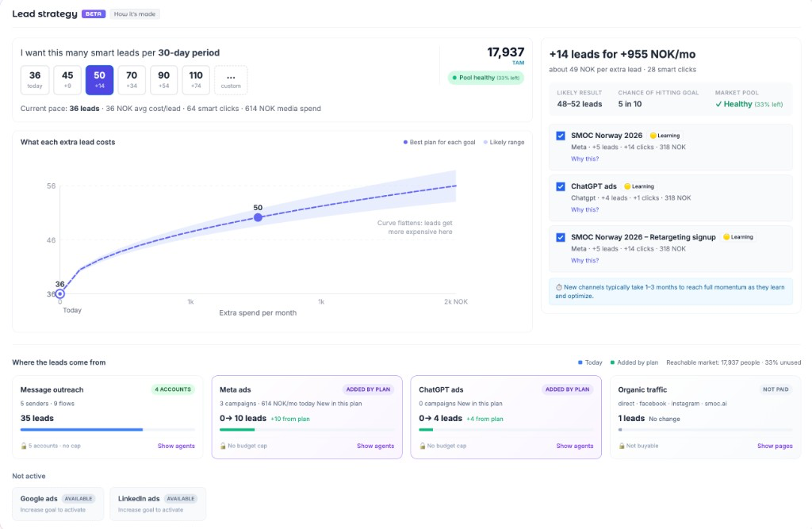Click the blue Today legend marker
The image size is (812, 529).
[x=580, y=362]
